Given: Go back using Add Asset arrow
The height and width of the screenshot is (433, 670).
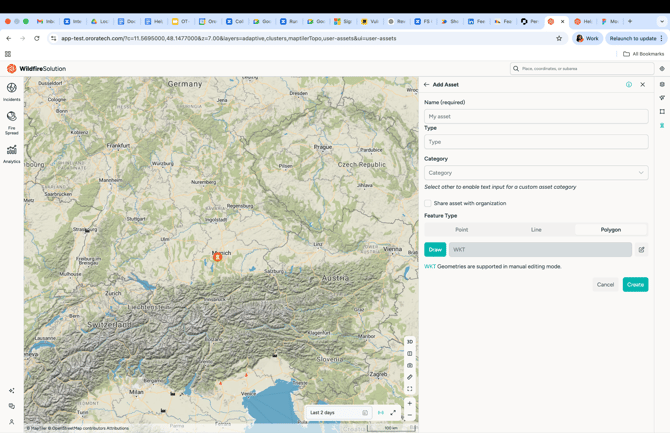Looking at the screenshot, I should (427, 85).
